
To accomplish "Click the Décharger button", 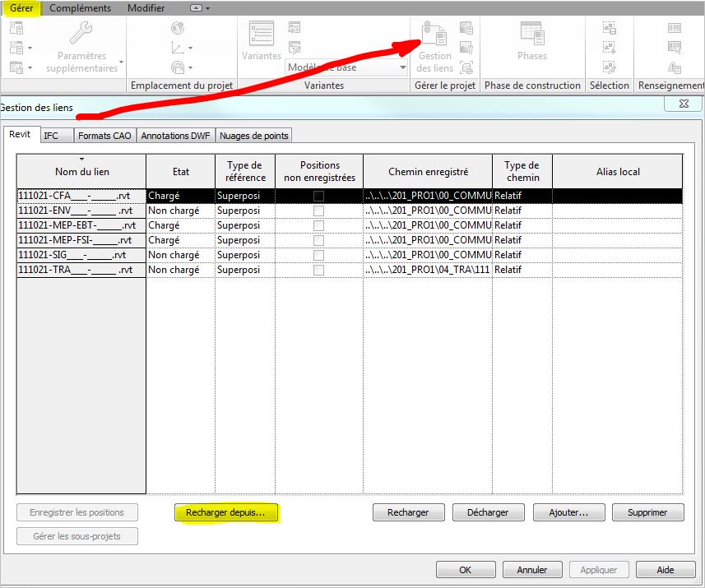I will [x=488, y=512].
